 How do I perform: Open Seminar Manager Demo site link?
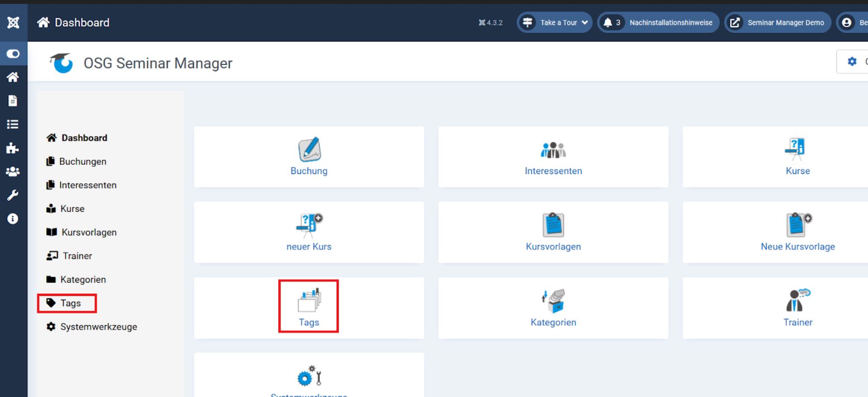[x=777, y=23]
